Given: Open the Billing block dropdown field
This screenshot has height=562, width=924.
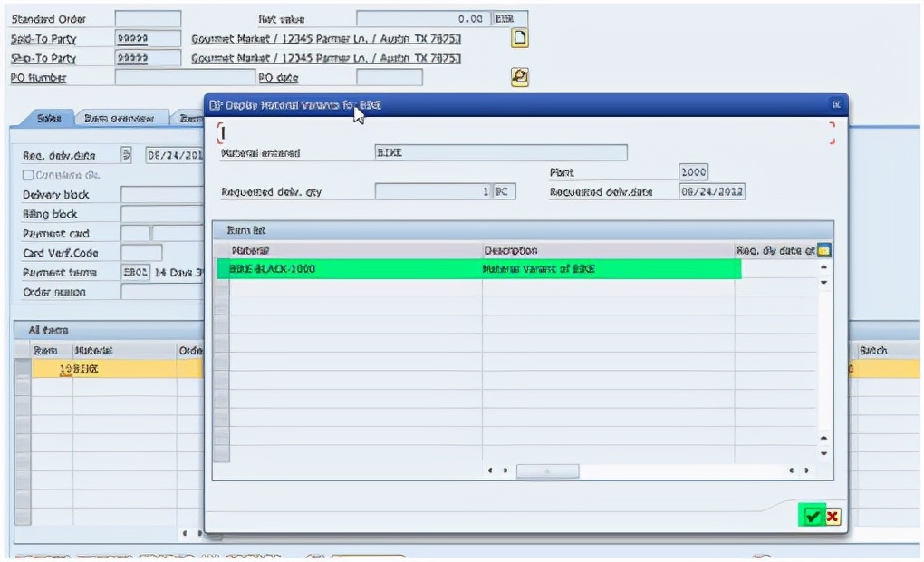Looking at the screenshot, I should click(x=161, y=214).
